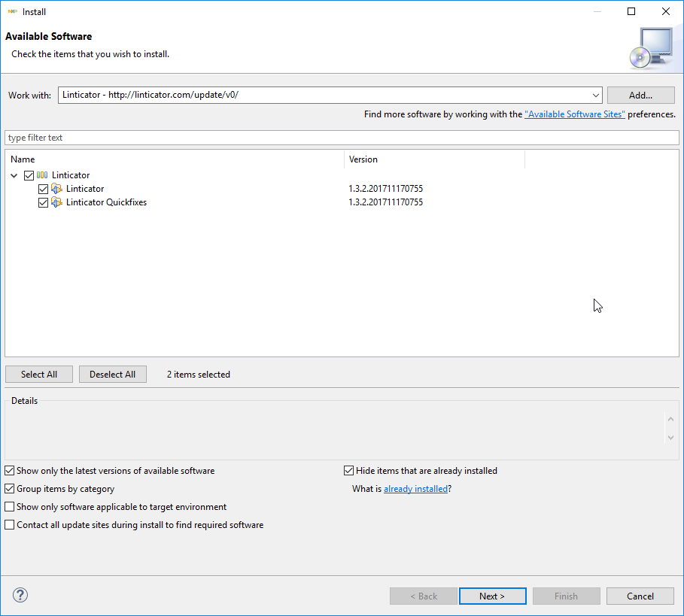
Task: Enable Show only software applicable to target environment
Action: click(10, 507)
